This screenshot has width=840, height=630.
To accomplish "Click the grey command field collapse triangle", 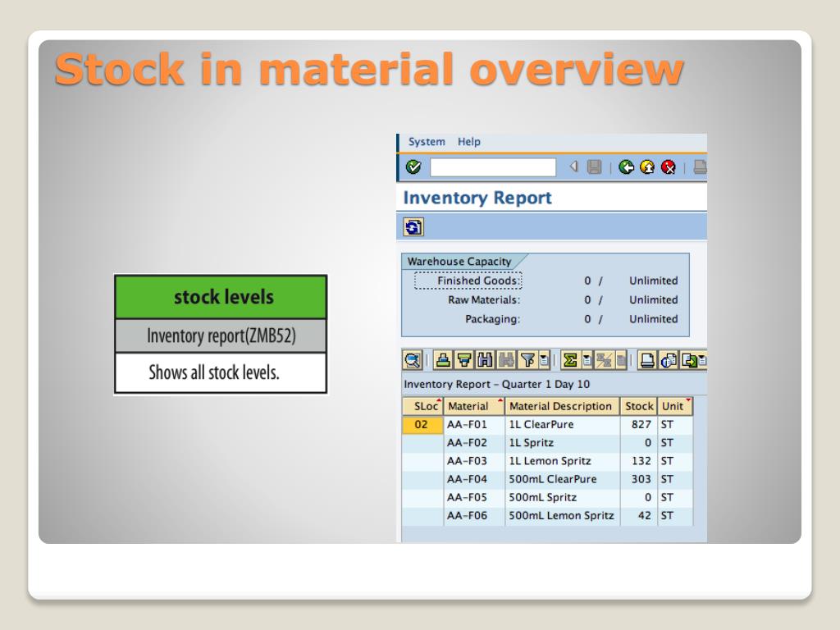I will coord(573,167).
